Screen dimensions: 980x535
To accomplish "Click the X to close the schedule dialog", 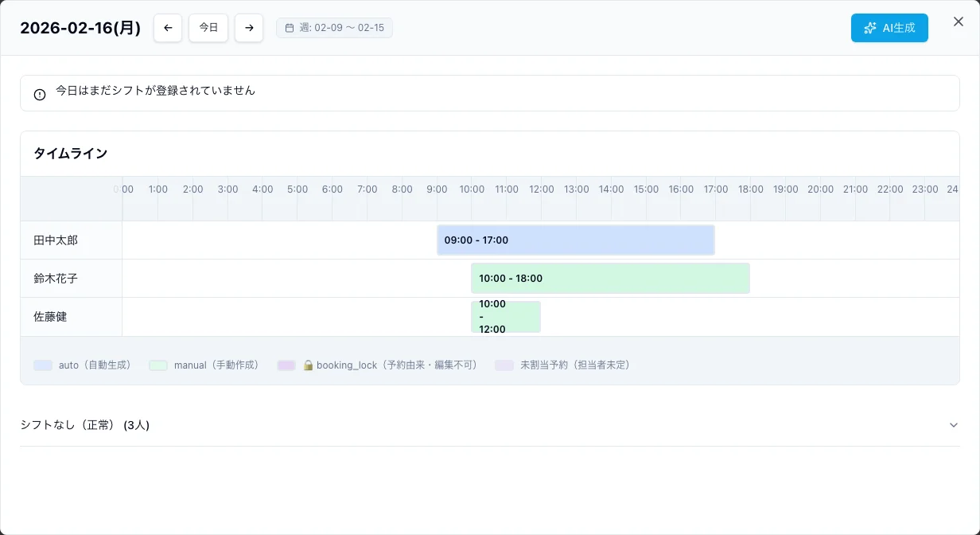I will point(959,21).
